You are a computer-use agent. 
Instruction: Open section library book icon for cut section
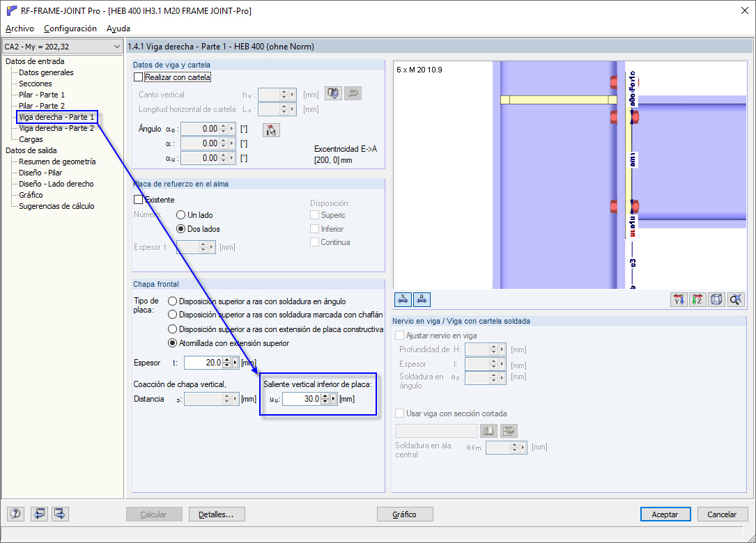tap(488, 431)
